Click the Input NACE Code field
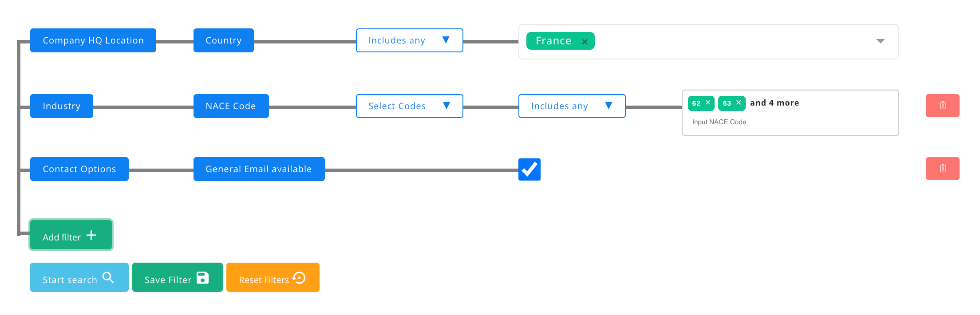 click(755, 122)
